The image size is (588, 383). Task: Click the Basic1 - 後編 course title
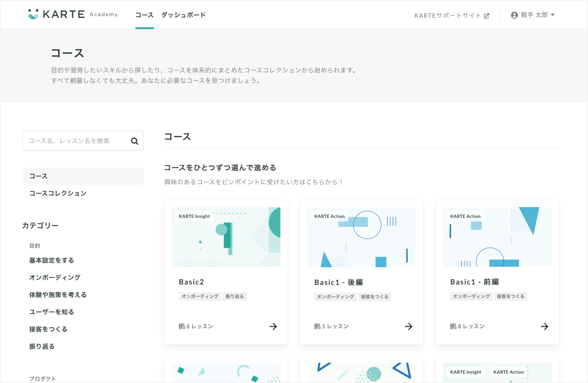339,282
